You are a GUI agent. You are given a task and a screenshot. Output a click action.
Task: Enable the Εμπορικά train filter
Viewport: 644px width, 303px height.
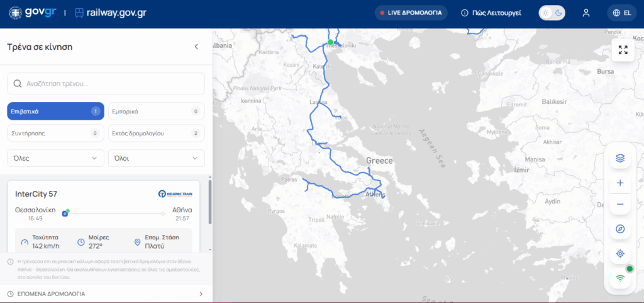pyautogui.click(x=156, y=111)
